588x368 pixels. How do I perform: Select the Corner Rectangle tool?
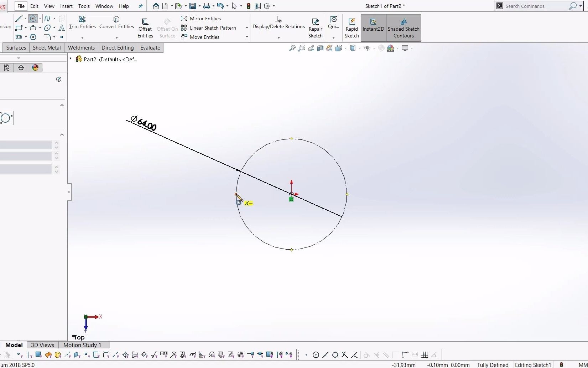pyautogui.click(x=19, y=28)
